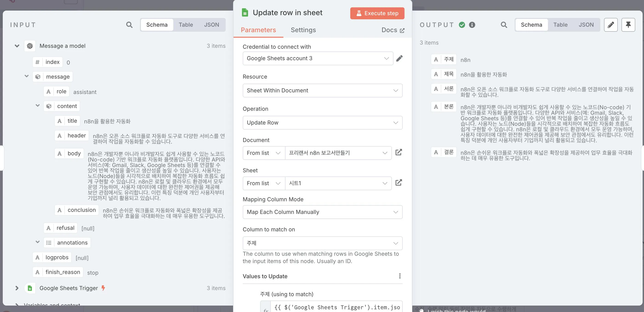Switch OUTPUT view to JSON
The width and height of the screenshot is (644, 312).
pos(586,25)
